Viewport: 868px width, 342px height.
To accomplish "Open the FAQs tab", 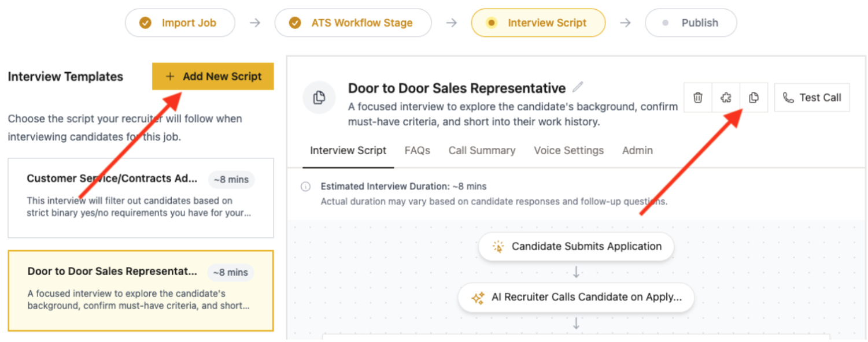I will pos(417,150).
